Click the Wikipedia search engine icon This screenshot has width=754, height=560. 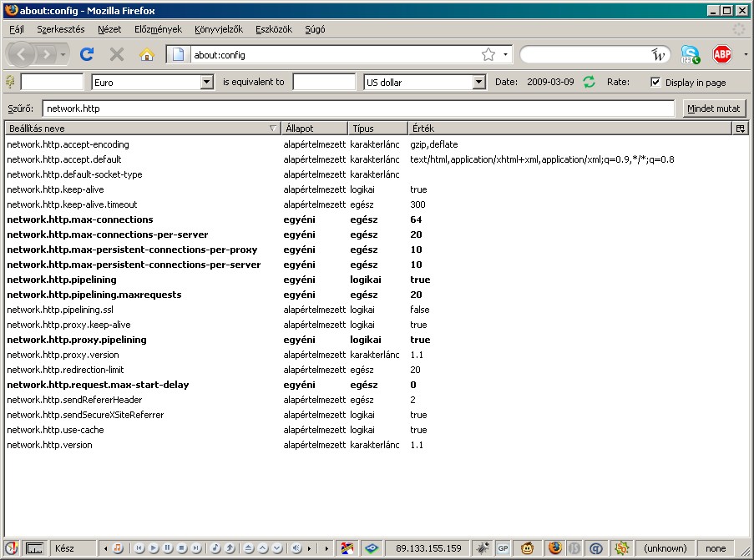tap(659, 54)
